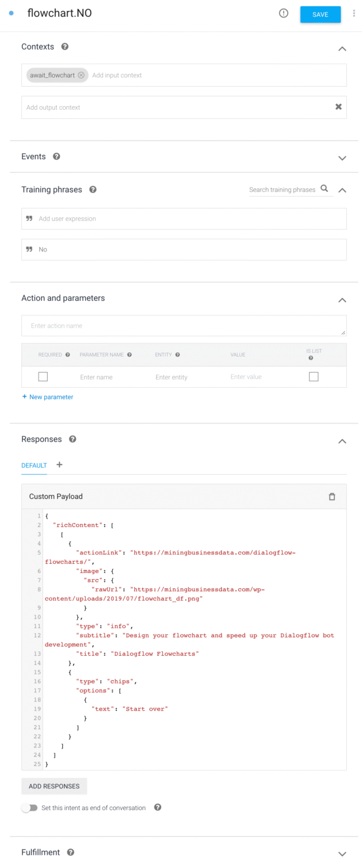Viewport: 362px width, 868px height.
Task: Remove the await_flowchart context chip
Action: point(81,75)
